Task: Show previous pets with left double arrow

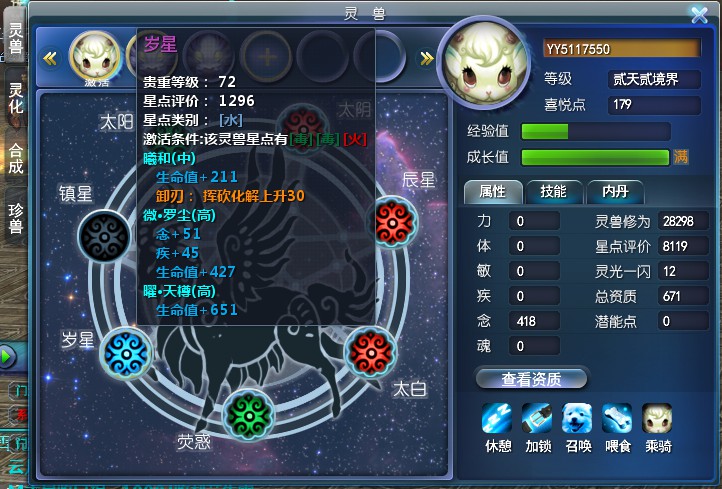Action: pos(50,58)
